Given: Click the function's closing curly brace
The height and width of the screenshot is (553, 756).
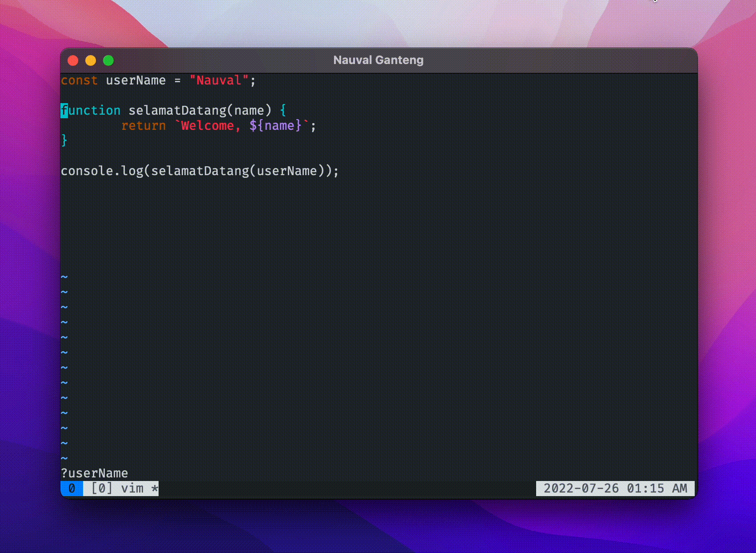Looking at the screenshot, I should coord(64,141).
